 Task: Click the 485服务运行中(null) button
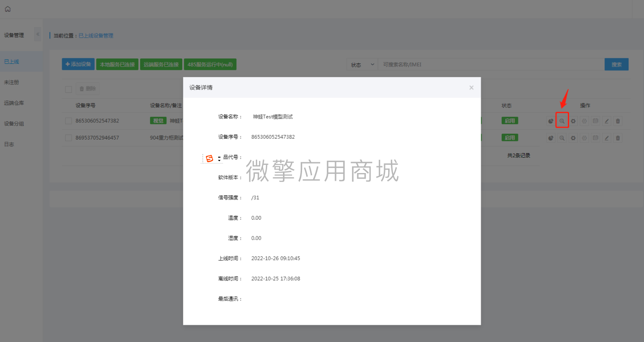click(x=210, y=64)
